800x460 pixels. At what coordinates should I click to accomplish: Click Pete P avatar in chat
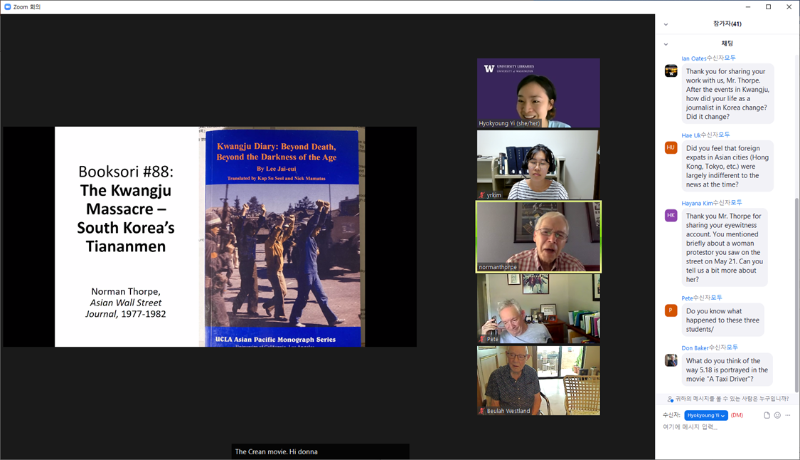click(x=671, y=310)
